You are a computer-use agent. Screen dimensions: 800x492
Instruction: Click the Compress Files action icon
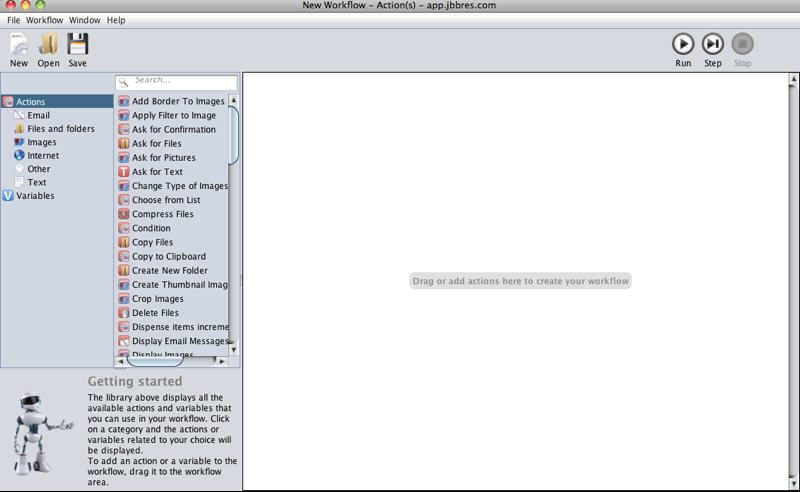(123, 214)
